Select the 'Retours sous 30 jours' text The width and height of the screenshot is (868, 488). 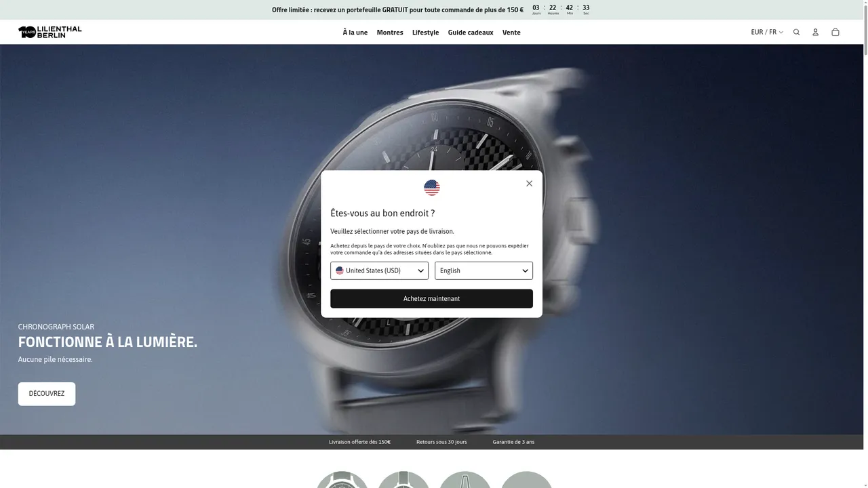point(441,442)
